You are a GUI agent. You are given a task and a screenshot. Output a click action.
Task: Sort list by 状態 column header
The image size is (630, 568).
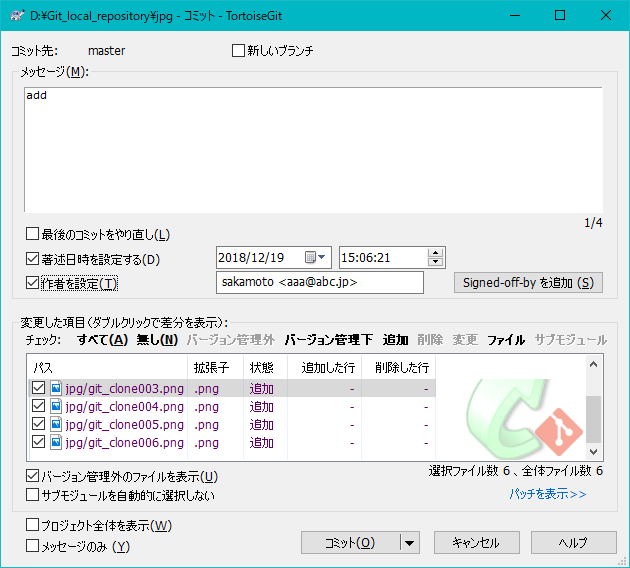tap(265, 367)
